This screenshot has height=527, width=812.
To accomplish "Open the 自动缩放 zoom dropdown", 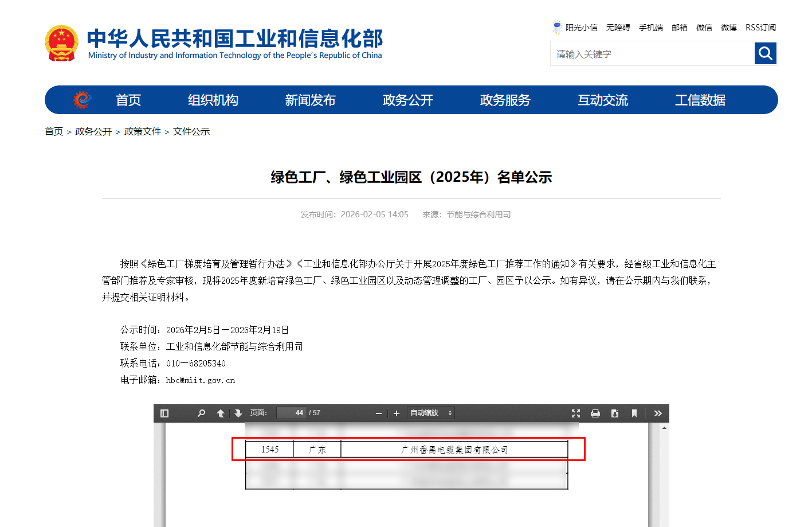I will tap(431, 413).
